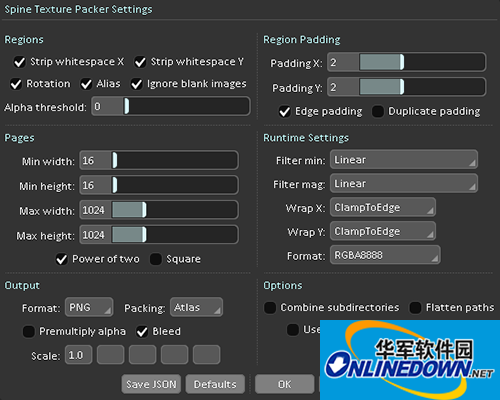Click the Save JSON button
The width and height of the screenshot is (500, 400).
(151, 384)
